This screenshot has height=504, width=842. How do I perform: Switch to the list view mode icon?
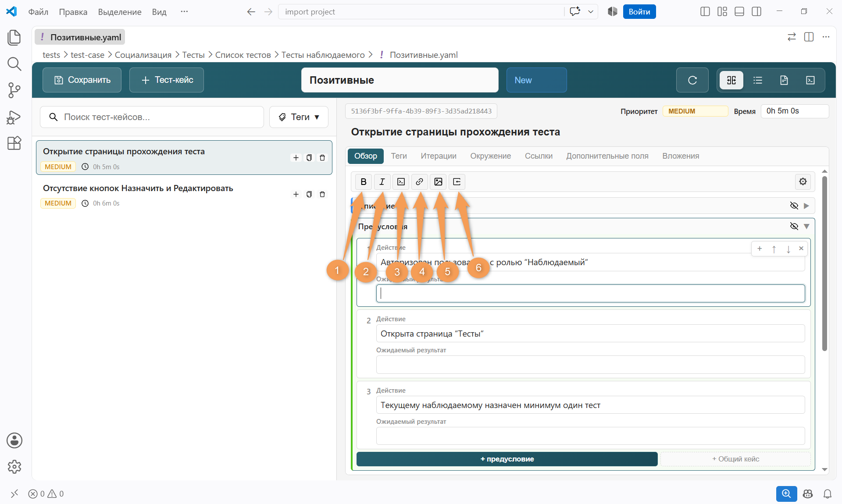(x=757, y=80)
